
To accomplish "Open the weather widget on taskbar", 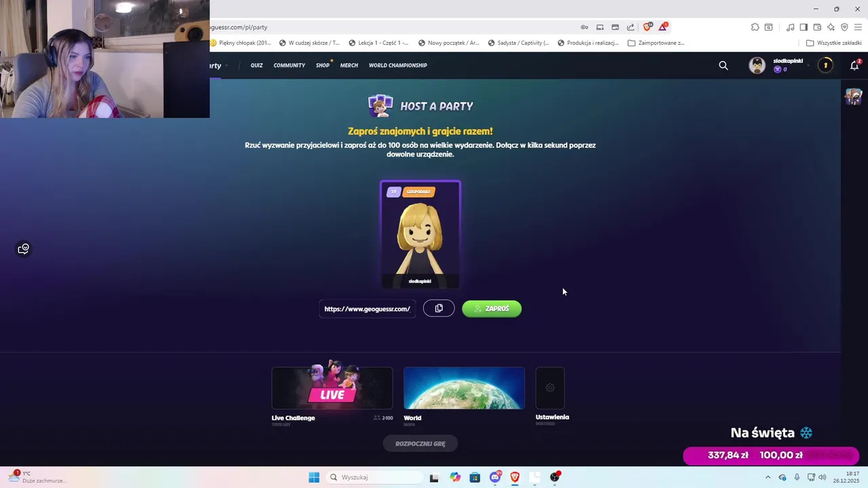I will tap(37, 477).
